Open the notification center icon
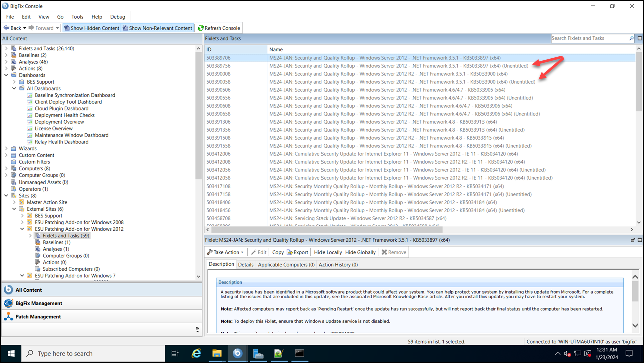The height and width of the screenshot is (363, 644). 629,353
